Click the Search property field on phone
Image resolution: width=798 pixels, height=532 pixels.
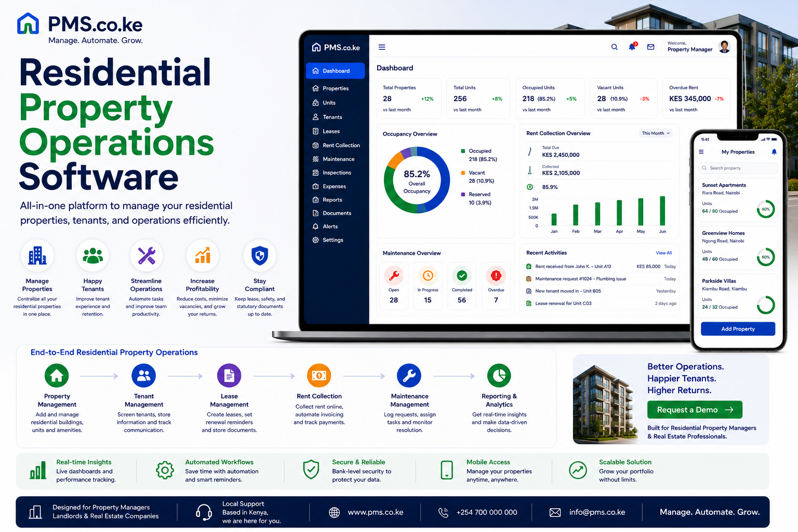738,168
